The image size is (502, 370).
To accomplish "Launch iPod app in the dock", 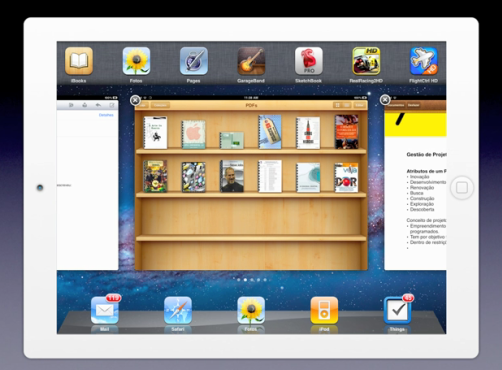I will tap(324, 310).
